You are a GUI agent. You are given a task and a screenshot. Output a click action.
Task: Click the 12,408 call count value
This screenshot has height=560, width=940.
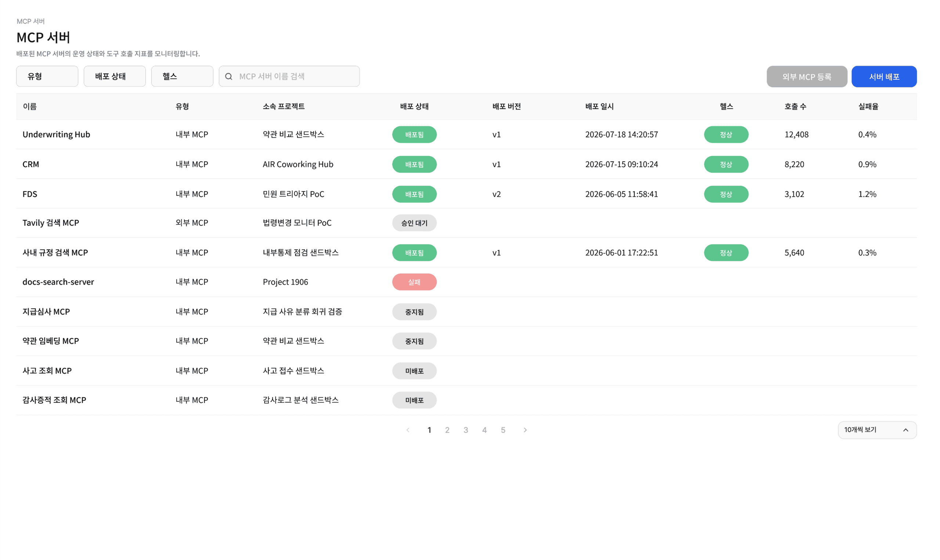796,134
